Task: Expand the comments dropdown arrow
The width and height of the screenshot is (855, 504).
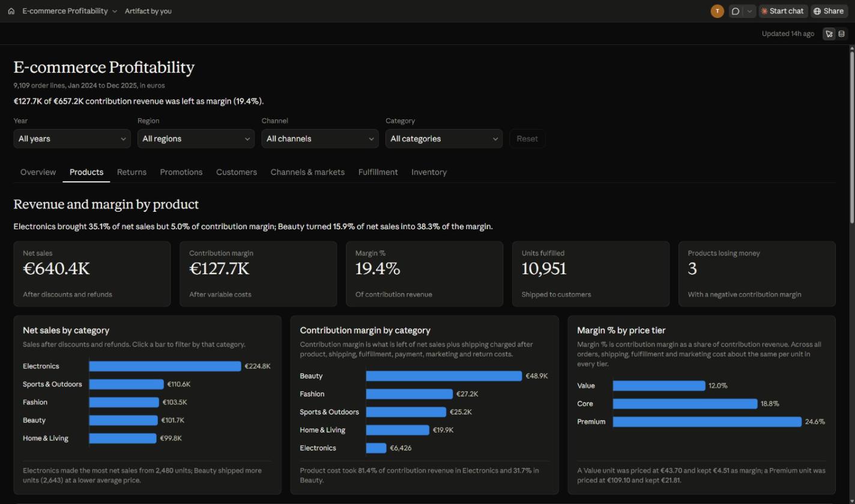Action: click(749, 11)
